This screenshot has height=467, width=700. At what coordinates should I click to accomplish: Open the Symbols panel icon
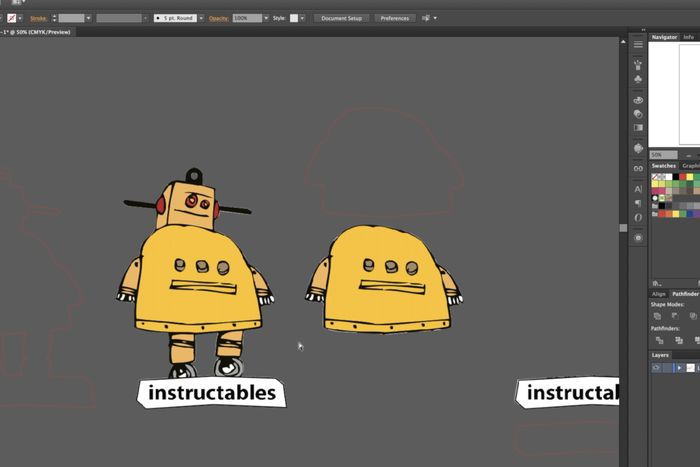pos(638,78)
